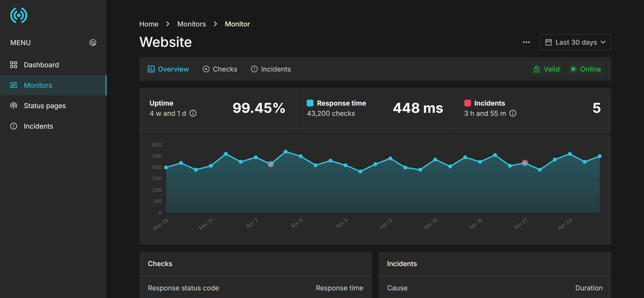Click the info icon beside the incidents duration
644x298 pixels.
point(513,113)
